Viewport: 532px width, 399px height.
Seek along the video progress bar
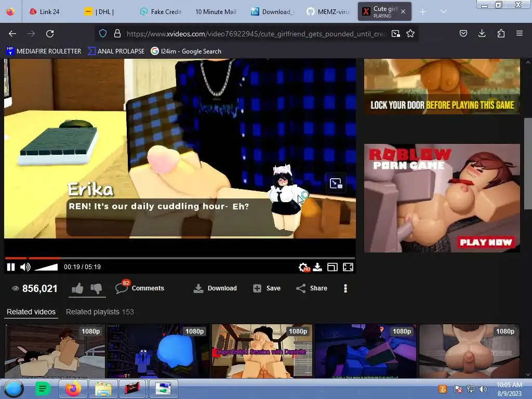coord(180,258)
